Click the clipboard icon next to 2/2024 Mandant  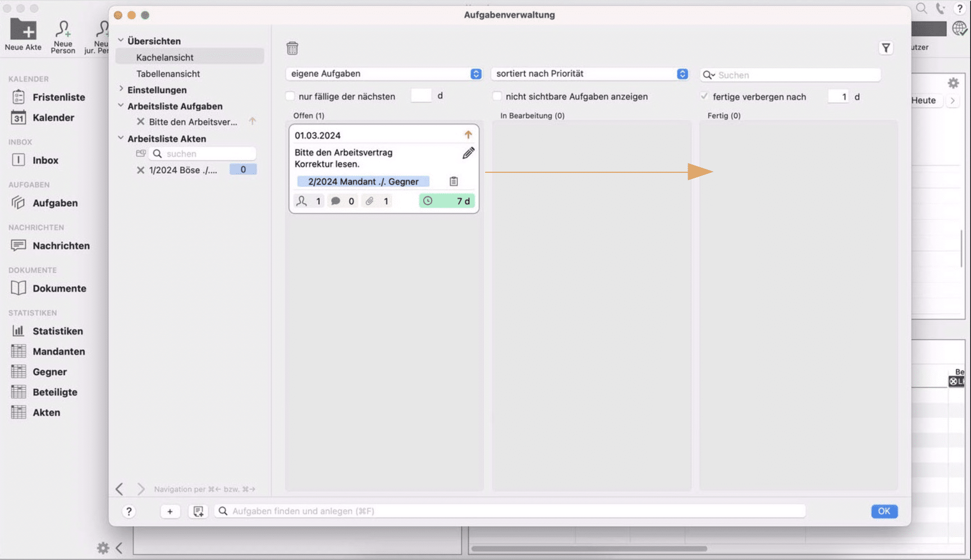coord(454,181)
